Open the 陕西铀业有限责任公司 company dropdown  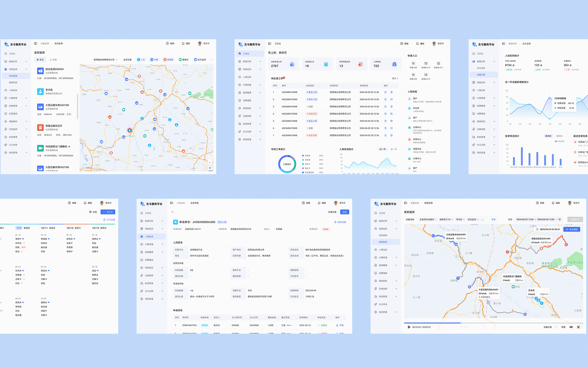pyautogui.click(x=106, y=59)
